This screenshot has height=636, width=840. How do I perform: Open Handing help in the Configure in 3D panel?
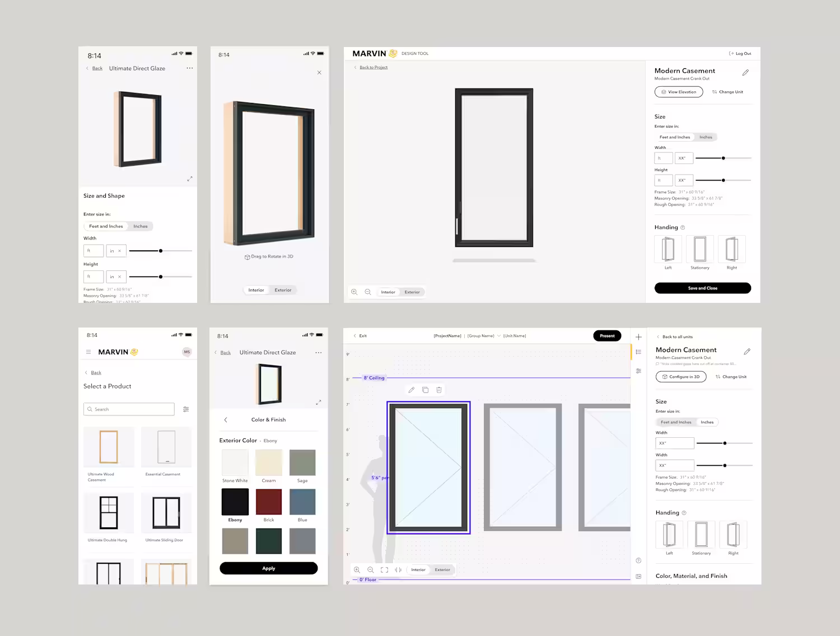pyautogui.click(x=684, y=513)
